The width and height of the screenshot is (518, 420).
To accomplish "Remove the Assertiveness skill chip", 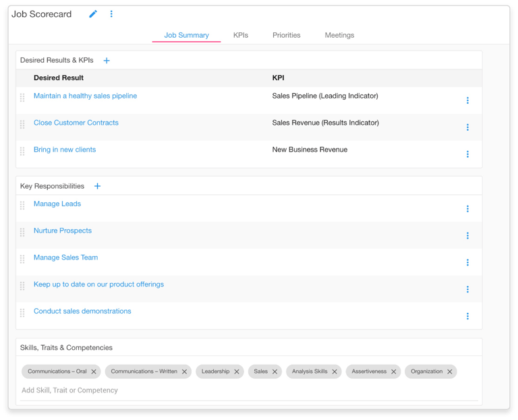I will pyautogui.click(x=393, y=371).
